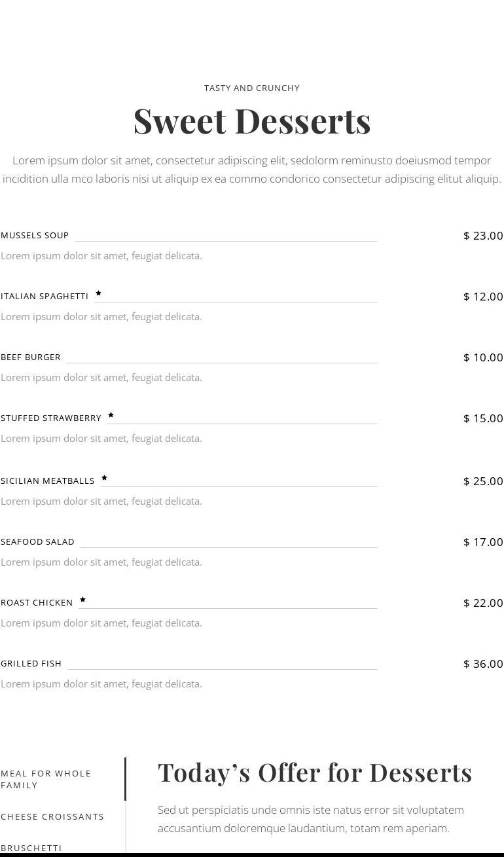
Task: Select the Meal For Whole Family tab
Action: (x=46, y=779)
